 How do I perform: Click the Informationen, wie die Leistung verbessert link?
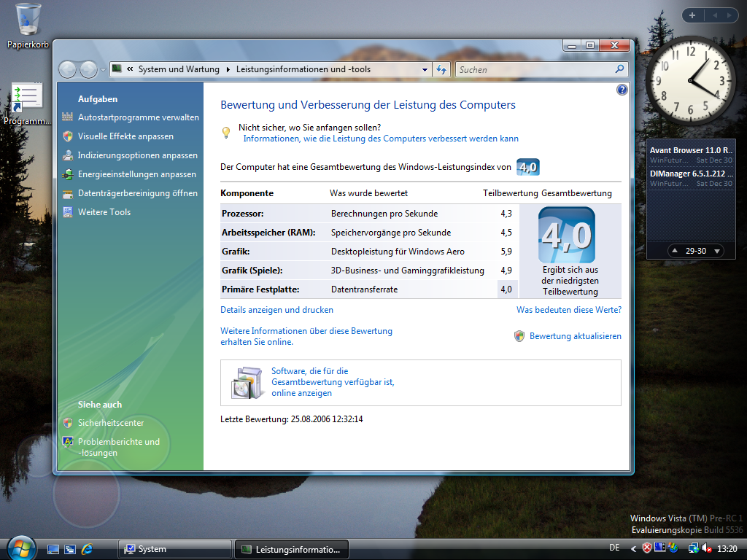[381, 139]
